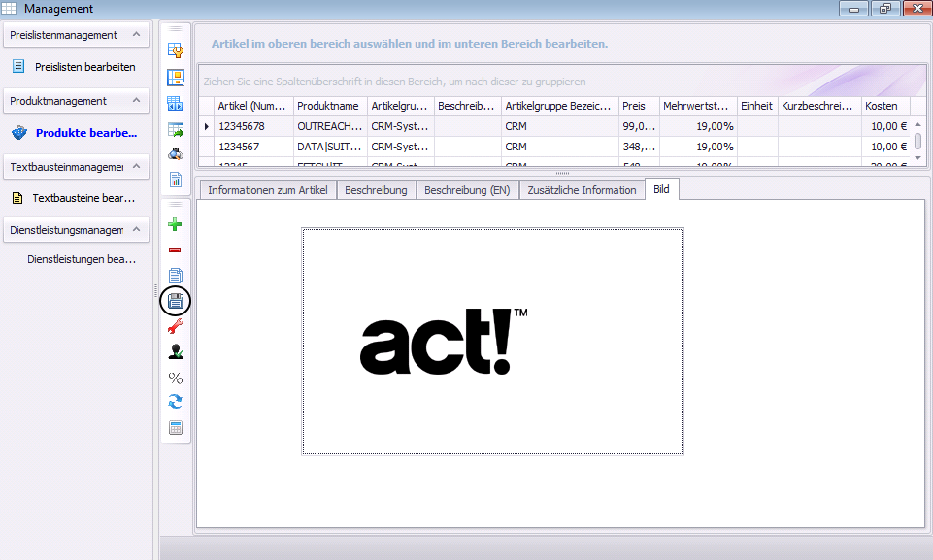The height and width of the screenshot is (560, 933).
Task: Sort by Kurzbeschreibung column header
Action: point(819,106)
